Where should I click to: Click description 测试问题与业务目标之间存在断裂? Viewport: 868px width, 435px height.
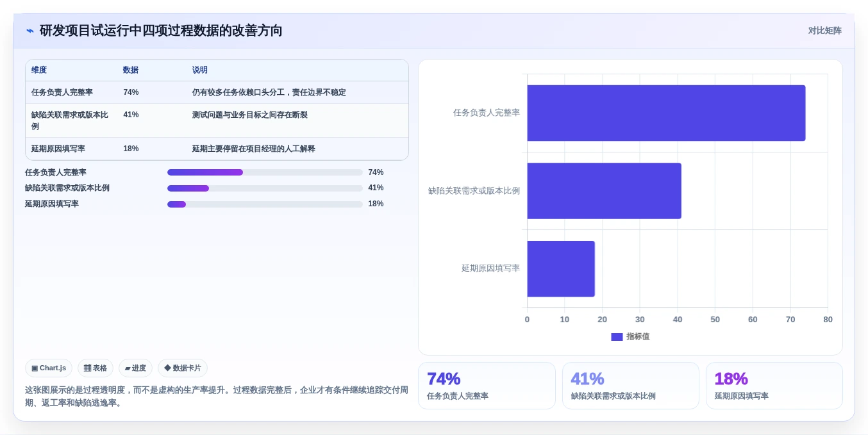(x=250, y=115)
